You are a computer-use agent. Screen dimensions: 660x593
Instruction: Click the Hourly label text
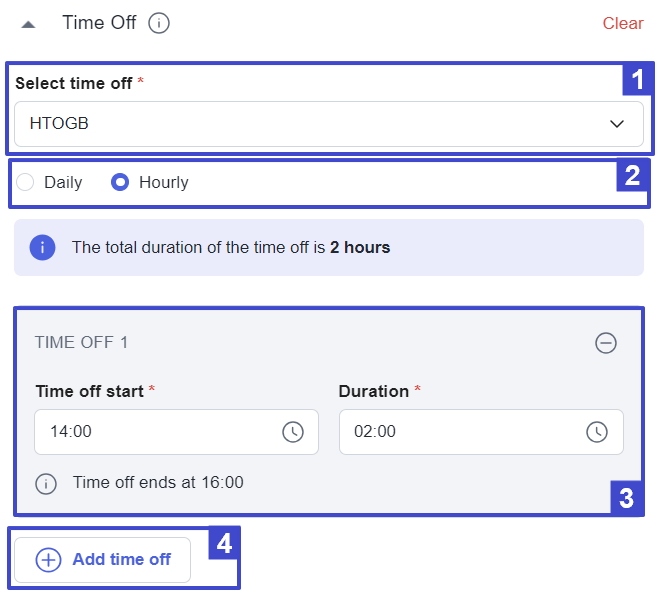(x=164, y=182)
